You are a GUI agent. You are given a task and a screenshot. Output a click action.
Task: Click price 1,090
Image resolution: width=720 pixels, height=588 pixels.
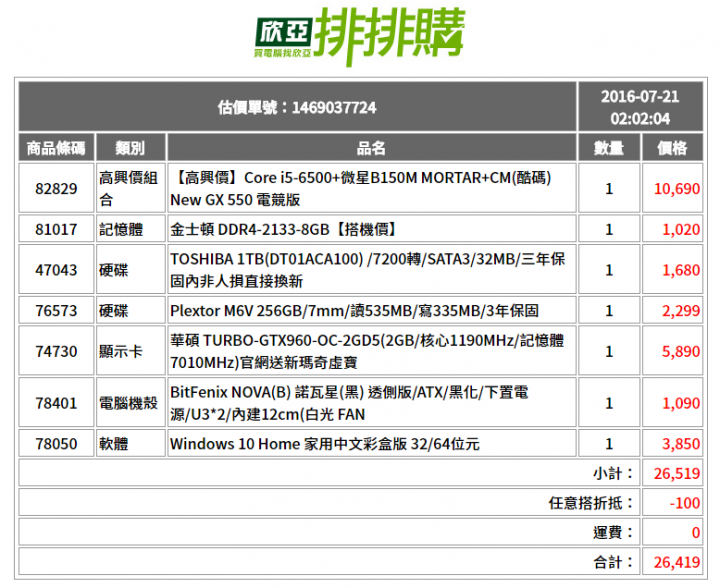coord(681,403)
